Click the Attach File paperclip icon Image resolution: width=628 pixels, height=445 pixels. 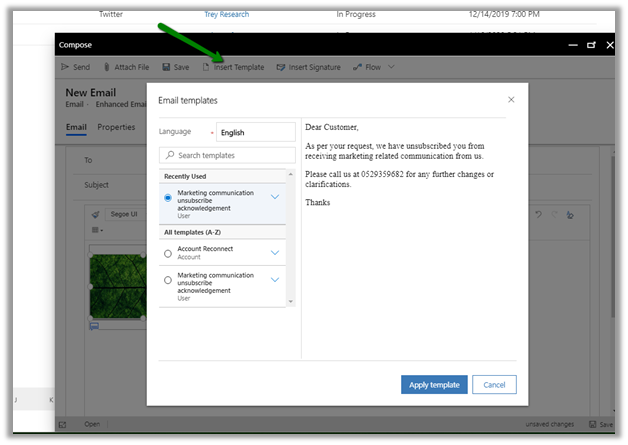tap(107, 67)
